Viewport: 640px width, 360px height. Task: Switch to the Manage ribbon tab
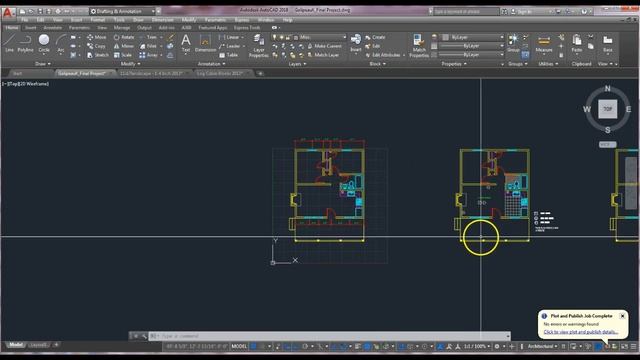tap(122, 28)
